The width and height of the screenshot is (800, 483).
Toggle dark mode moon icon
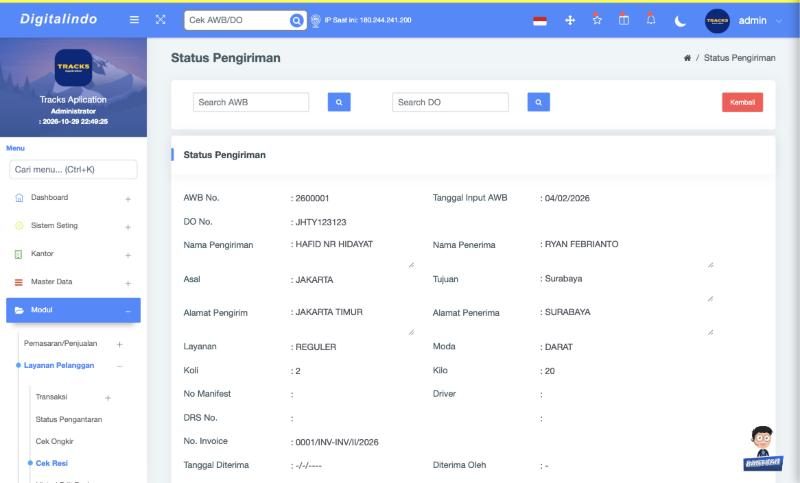pyautogui.click(x=680, y=21)
